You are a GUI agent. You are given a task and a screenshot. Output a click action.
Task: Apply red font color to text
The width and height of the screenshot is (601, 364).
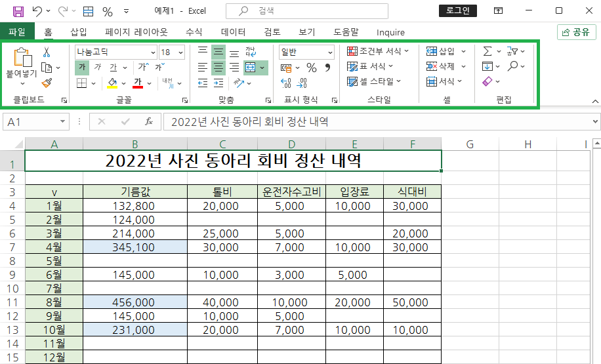138,83
